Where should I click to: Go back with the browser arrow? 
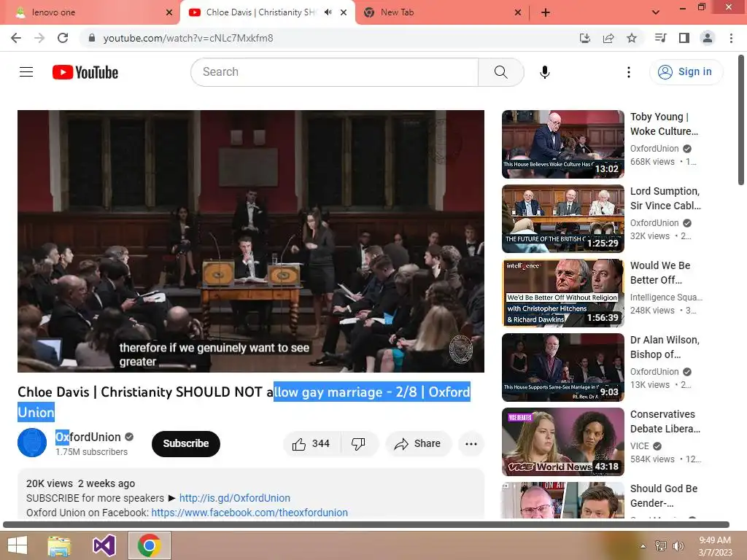(x=16, y=38)
